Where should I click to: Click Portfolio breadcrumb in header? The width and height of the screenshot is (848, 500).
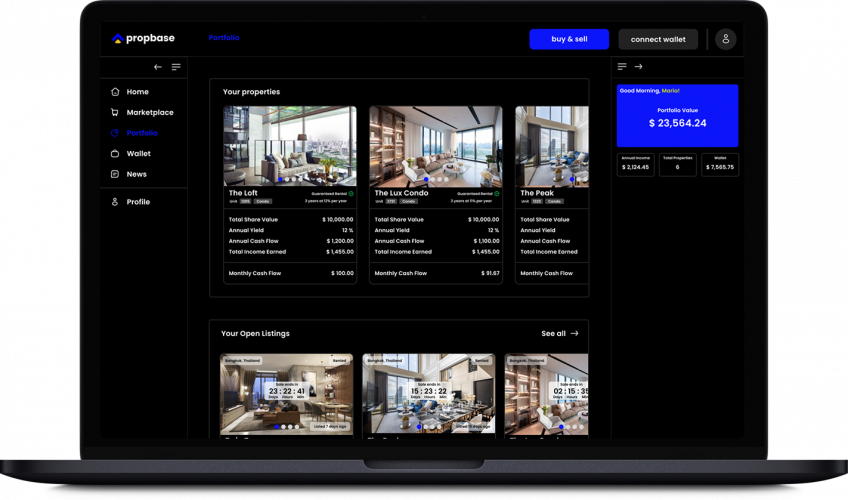click(224, 37)
